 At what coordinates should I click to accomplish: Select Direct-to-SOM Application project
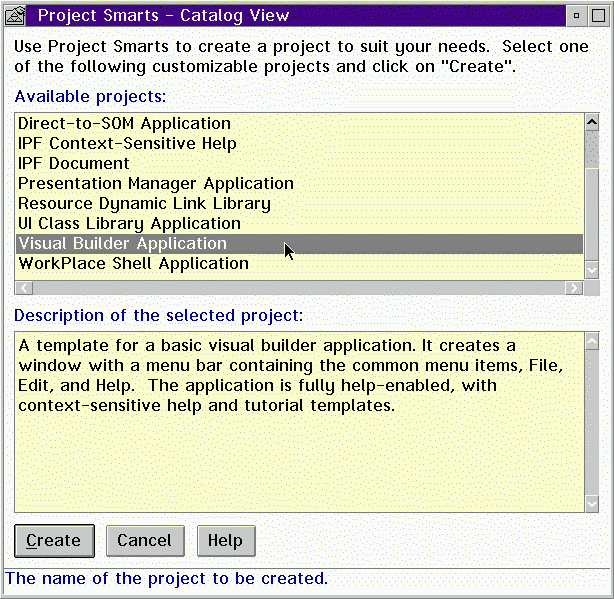pos(300,124)
